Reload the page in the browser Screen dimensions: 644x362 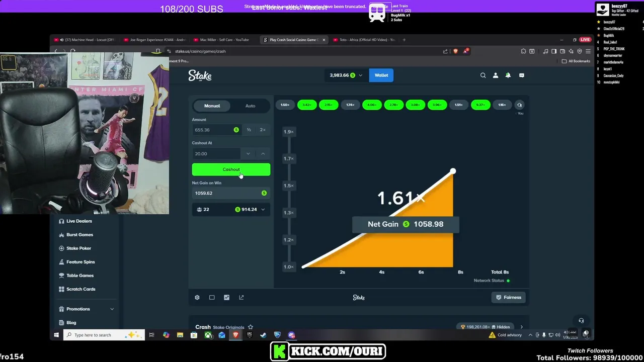pos(72,51)
